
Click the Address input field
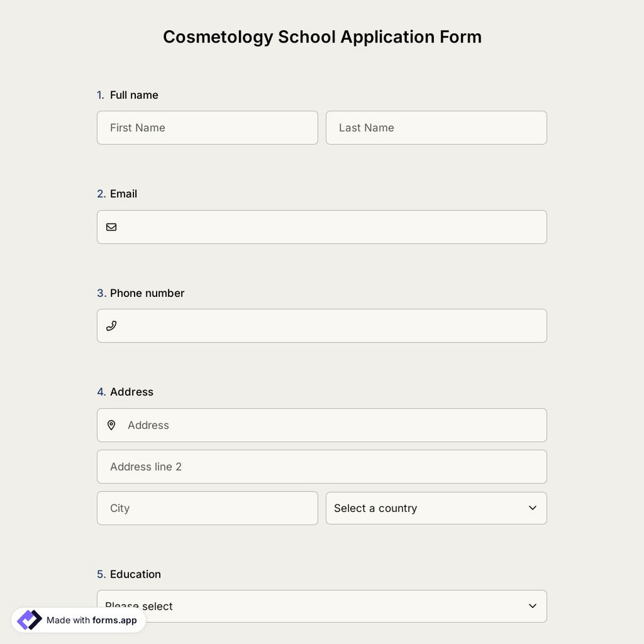pos(322,424)
